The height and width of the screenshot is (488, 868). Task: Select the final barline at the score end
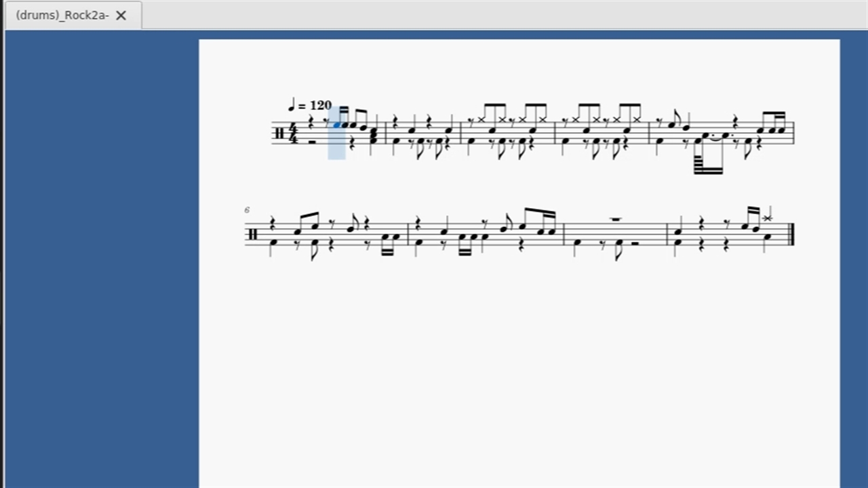[791, 235]
